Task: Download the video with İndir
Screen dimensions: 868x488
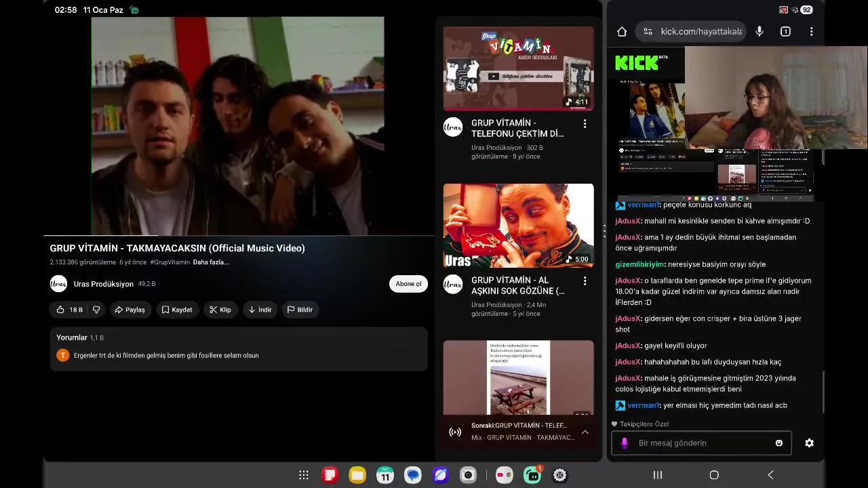Action: click(260, 310)
